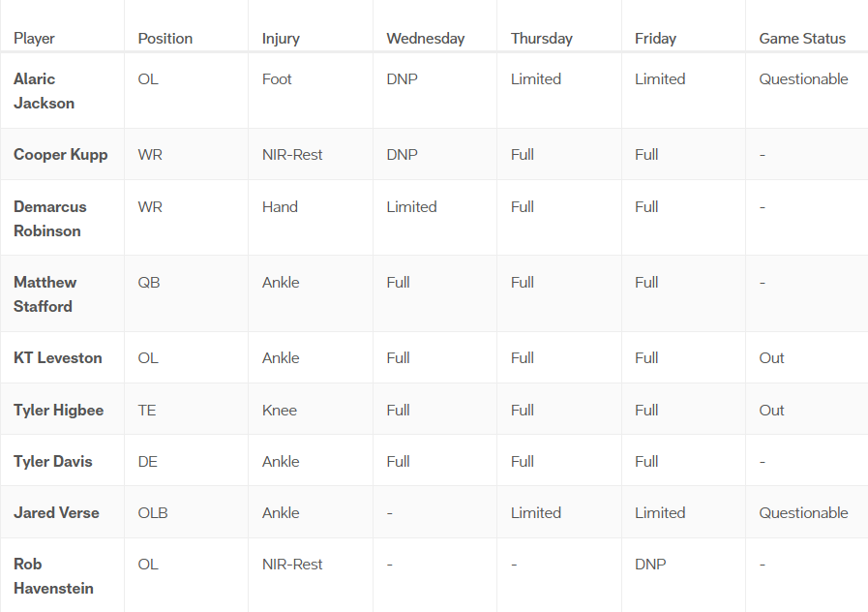The height and width of the screenshot is (612, 868).
Task: Select Rob Havenstein in the table
Action: [x=53, y=576]
